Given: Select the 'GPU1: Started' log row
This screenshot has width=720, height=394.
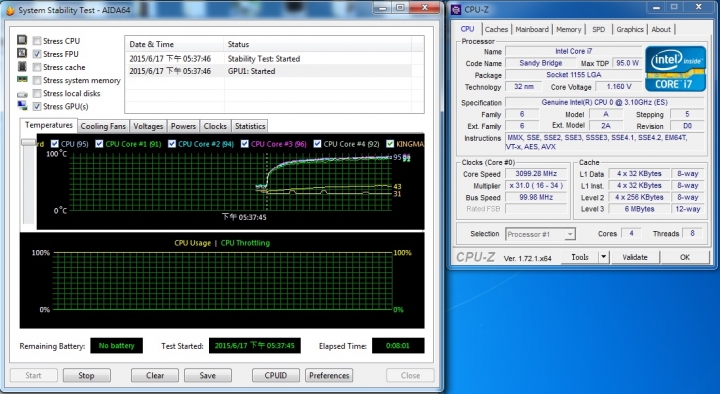Looking at the screenshot, I should pyautogui.click(x=274, y=71).
